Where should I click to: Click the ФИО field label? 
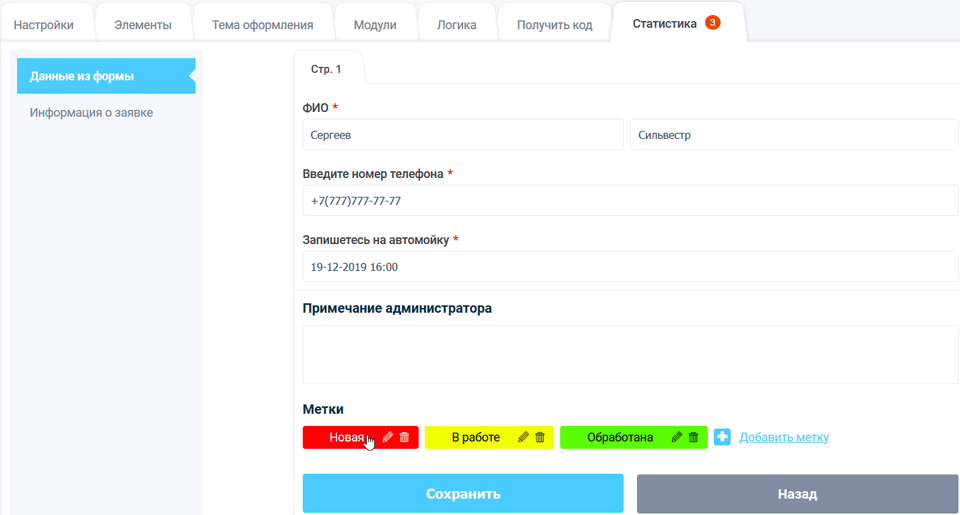tap(315, 108)
